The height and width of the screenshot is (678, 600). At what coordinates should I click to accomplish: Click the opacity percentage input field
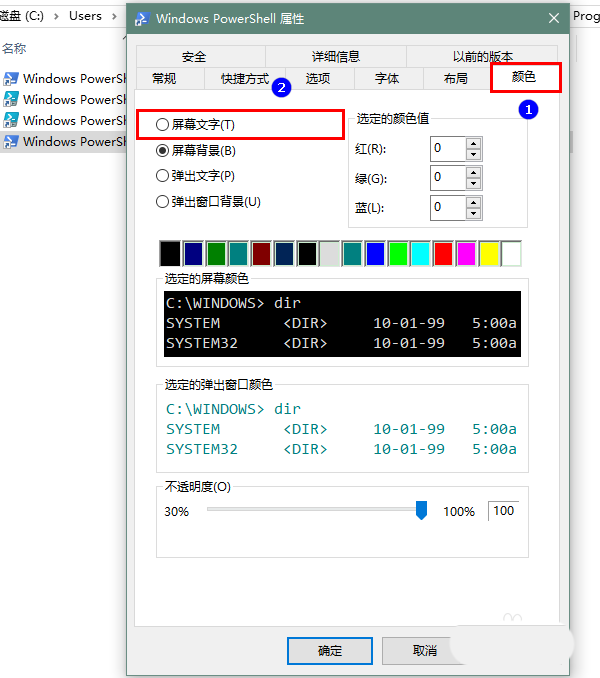(x=503, y=511)
